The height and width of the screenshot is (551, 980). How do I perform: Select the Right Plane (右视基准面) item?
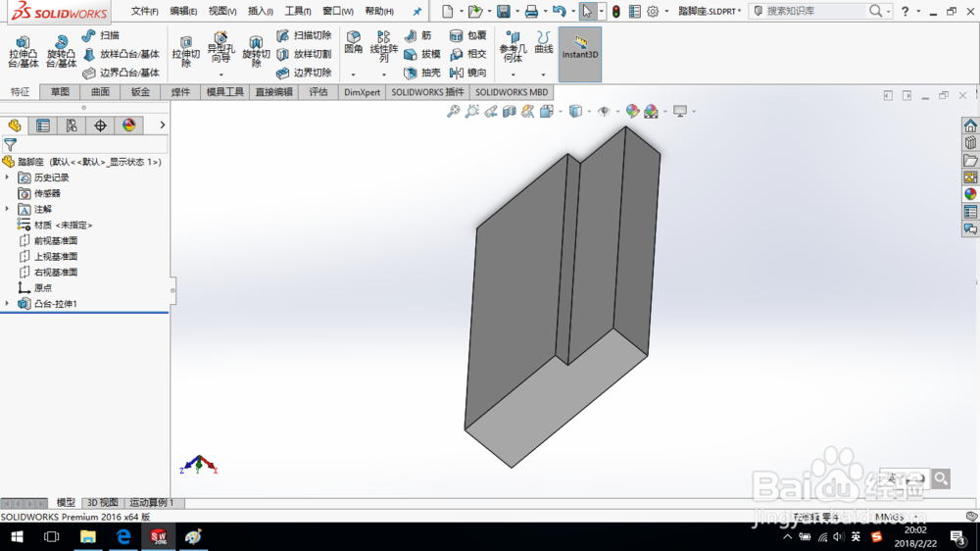coord(48,272)
